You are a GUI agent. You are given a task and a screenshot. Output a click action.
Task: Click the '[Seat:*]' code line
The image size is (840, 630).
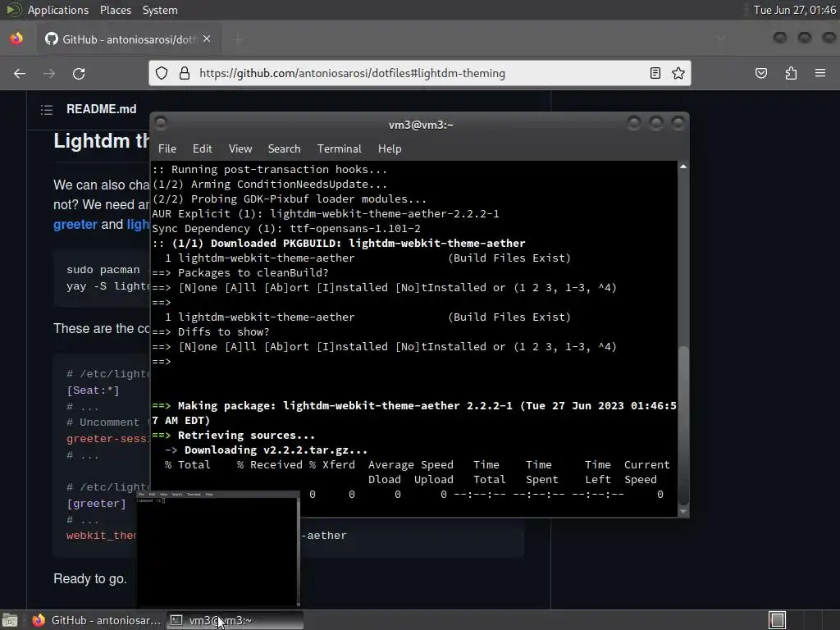pyautogui.click(x=93, y=390)
